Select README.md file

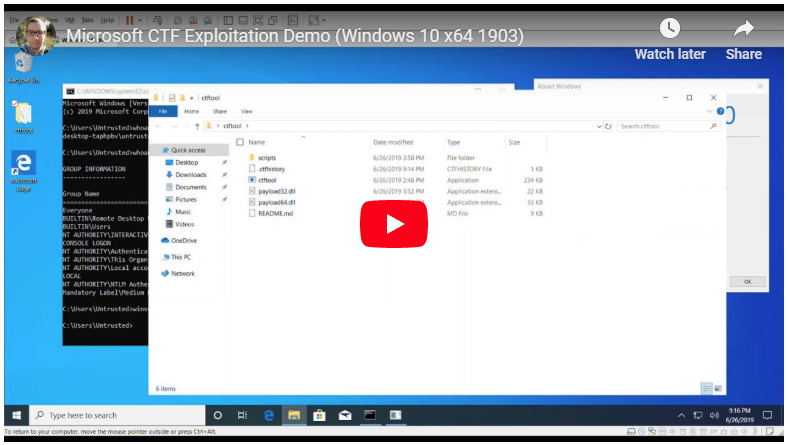point(275,213)
